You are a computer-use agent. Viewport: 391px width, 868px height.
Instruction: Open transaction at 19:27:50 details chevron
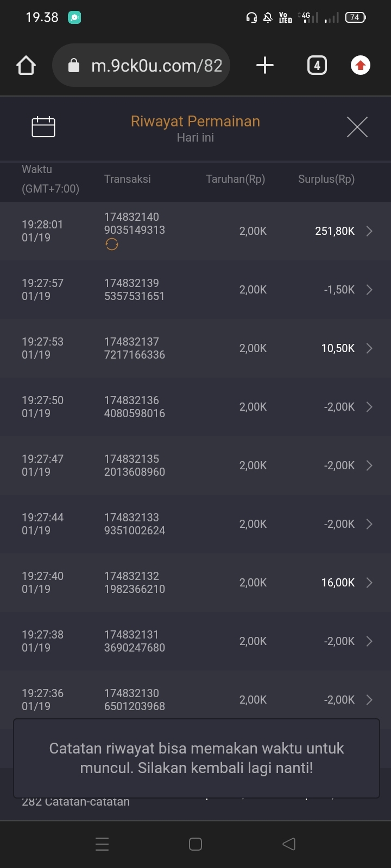(369, 407)
